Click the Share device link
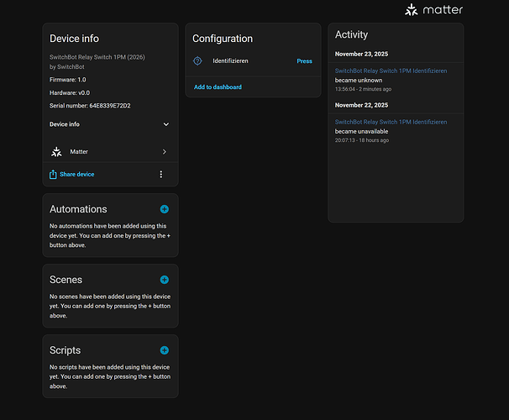Viewport: 509px width, 420px height. tap(77, 174)
